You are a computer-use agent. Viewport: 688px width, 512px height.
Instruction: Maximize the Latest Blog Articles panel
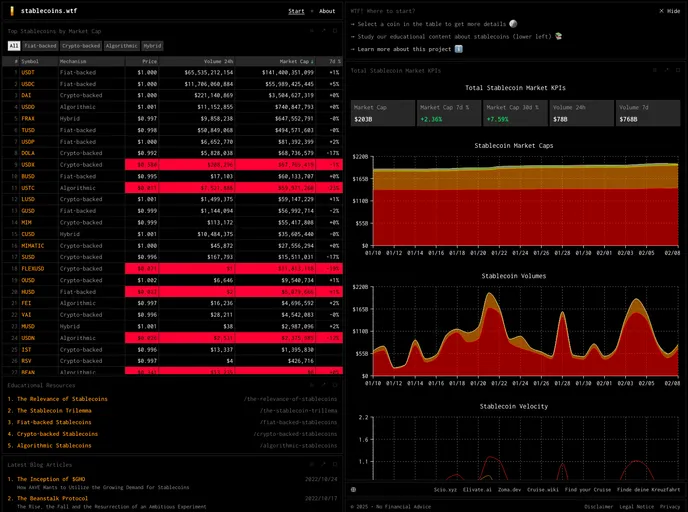[x=335, y=464]
